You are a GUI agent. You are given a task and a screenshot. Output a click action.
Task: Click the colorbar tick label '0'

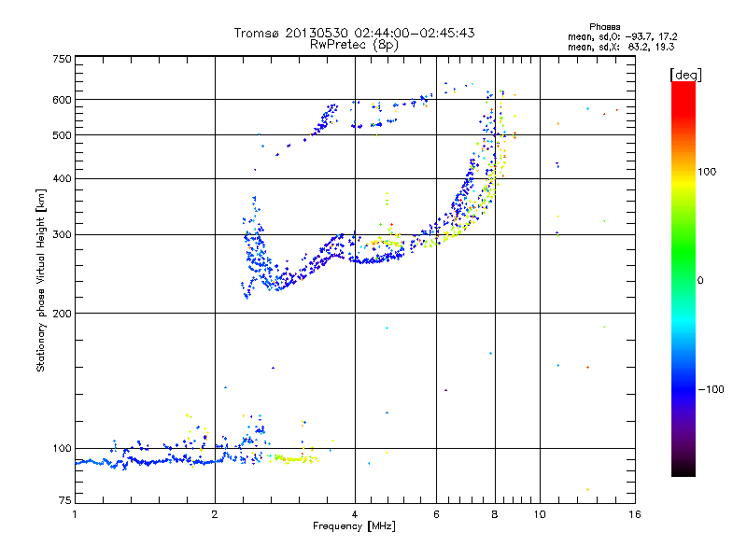[x=699, y=281]
